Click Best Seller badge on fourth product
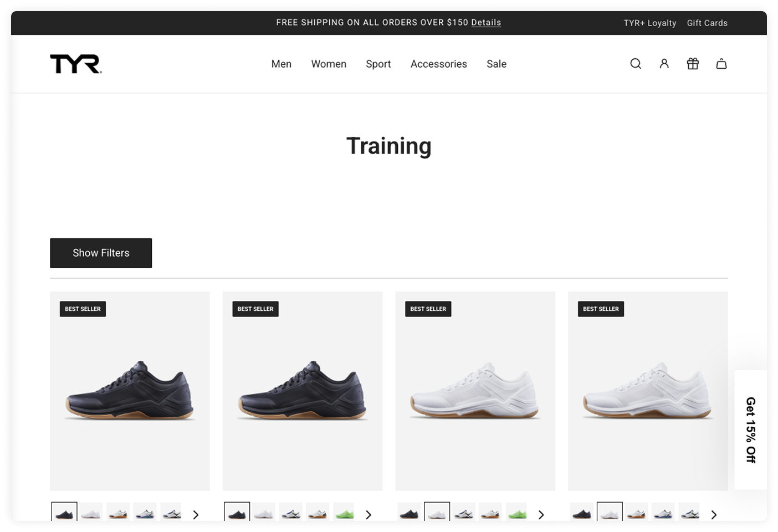 click(x=601, y=309)
